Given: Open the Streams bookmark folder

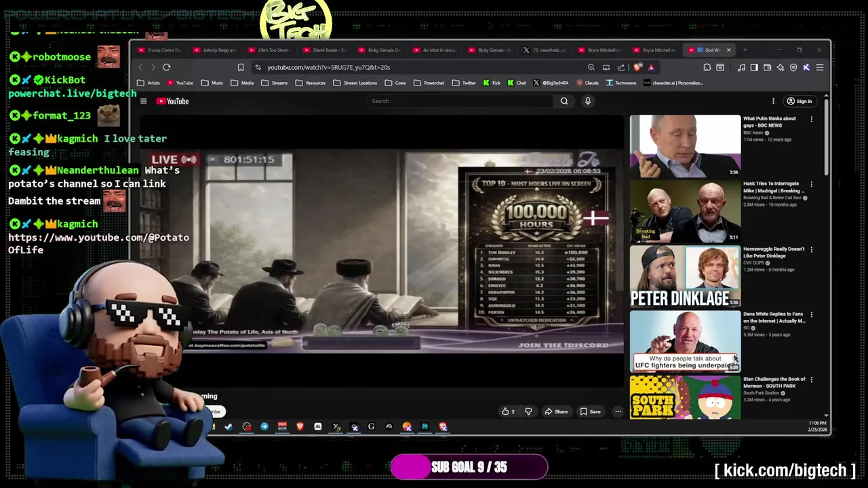Looking at the screenshot, I should coord(275,83).
